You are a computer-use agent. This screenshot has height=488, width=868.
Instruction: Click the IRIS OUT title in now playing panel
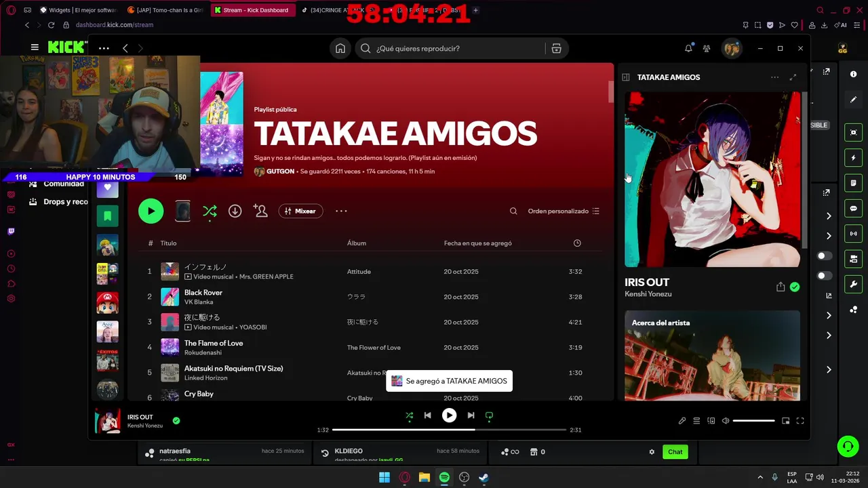pyautogui.click(x=647, y=282)
